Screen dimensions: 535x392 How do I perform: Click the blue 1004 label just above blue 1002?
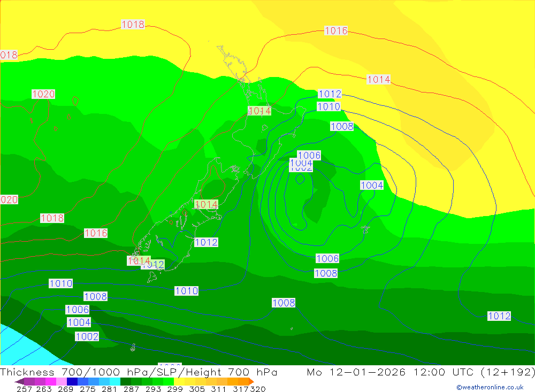pyautogui.click(x=79, y=322)
